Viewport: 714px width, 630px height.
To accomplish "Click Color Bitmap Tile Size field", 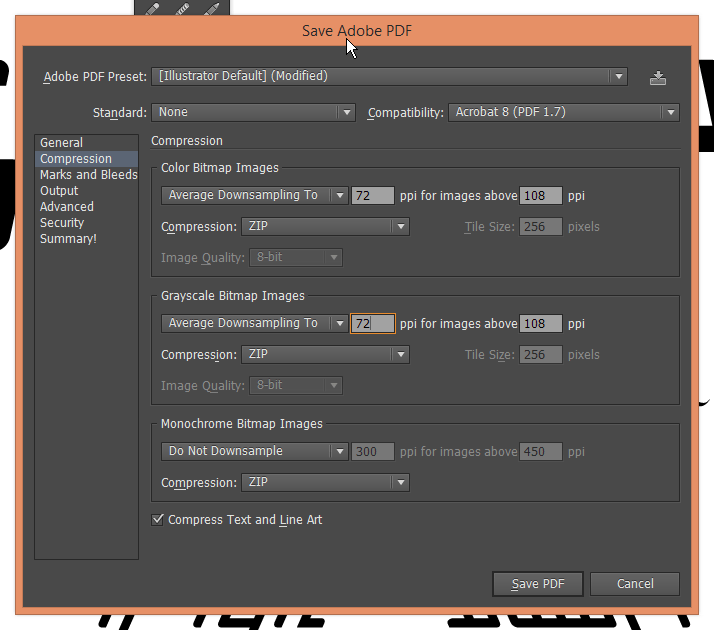I will [x=541, y=226].
